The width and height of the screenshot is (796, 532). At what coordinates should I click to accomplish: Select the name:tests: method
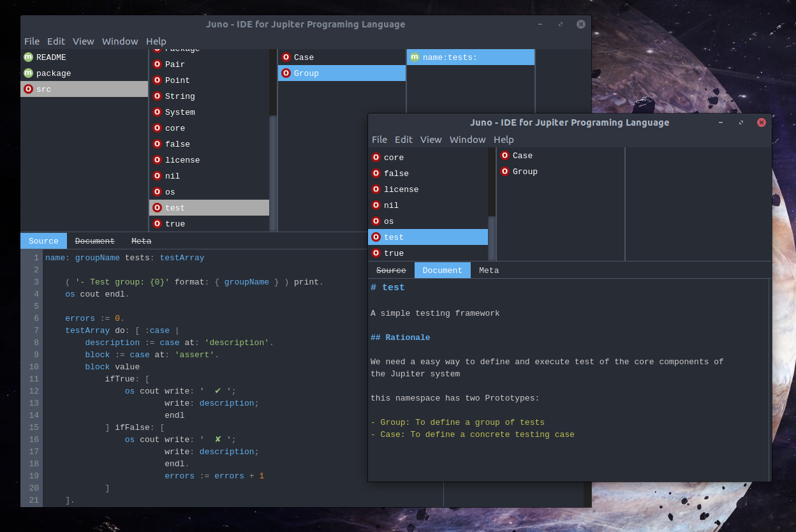click(471, 57)
